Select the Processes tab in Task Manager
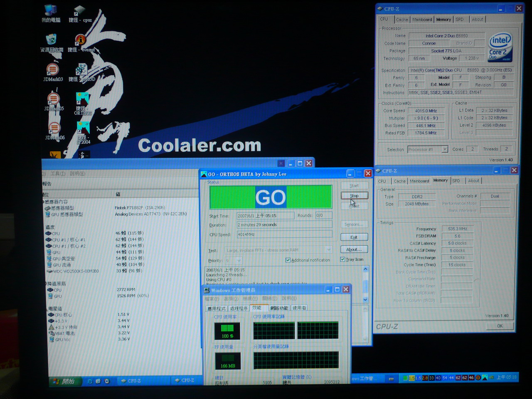Image resolution: width=532 pixels, height=399 pixels. coord(239,308)
